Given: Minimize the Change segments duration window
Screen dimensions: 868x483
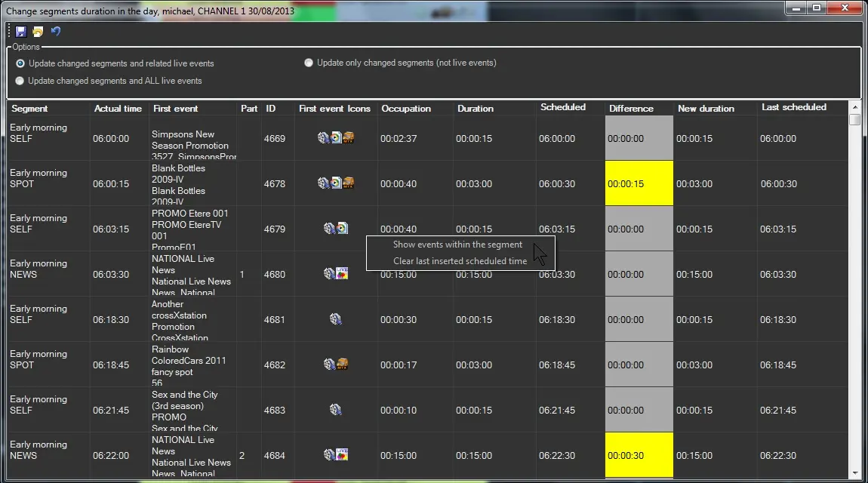Looking at the screenshot, I should pos(796,8).
